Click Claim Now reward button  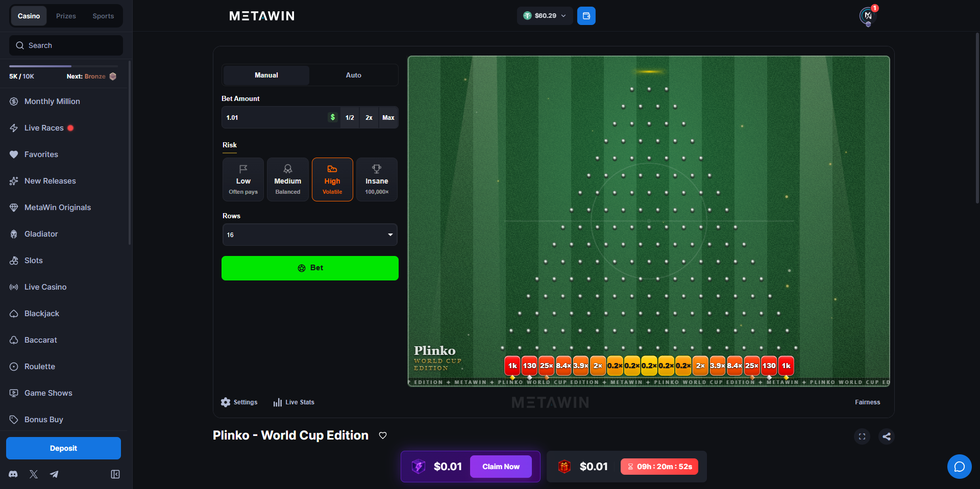(501, 467)
